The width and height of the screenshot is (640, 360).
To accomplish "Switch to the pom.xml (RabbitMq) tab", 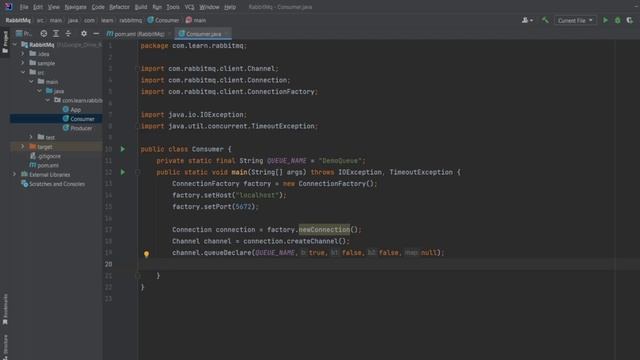I will 139,34.
